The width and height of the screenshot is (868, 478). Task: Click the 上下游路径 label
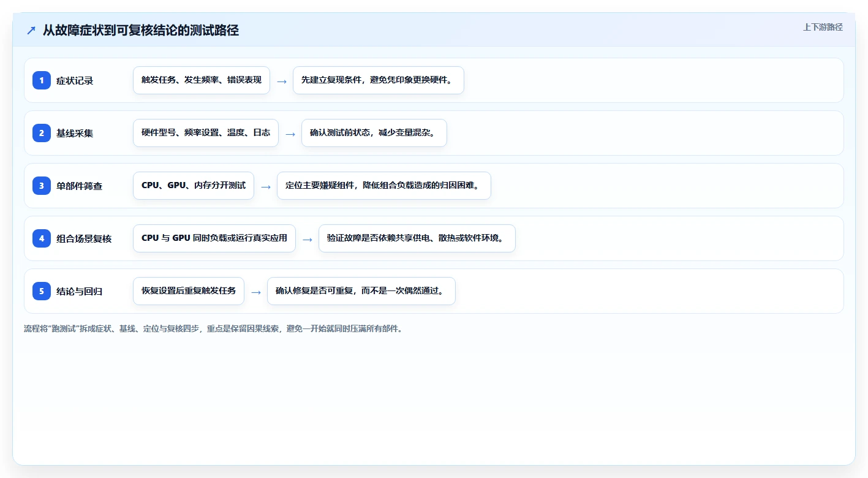823,27
